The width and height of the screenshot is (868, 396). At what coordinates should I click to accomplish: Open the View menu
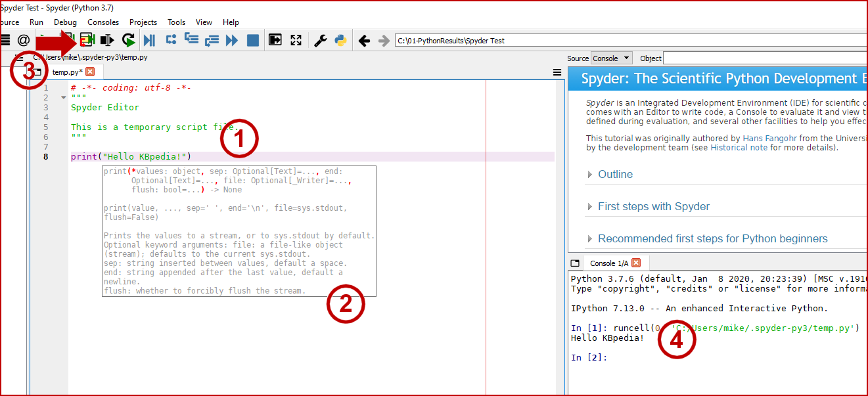[204, 22]
